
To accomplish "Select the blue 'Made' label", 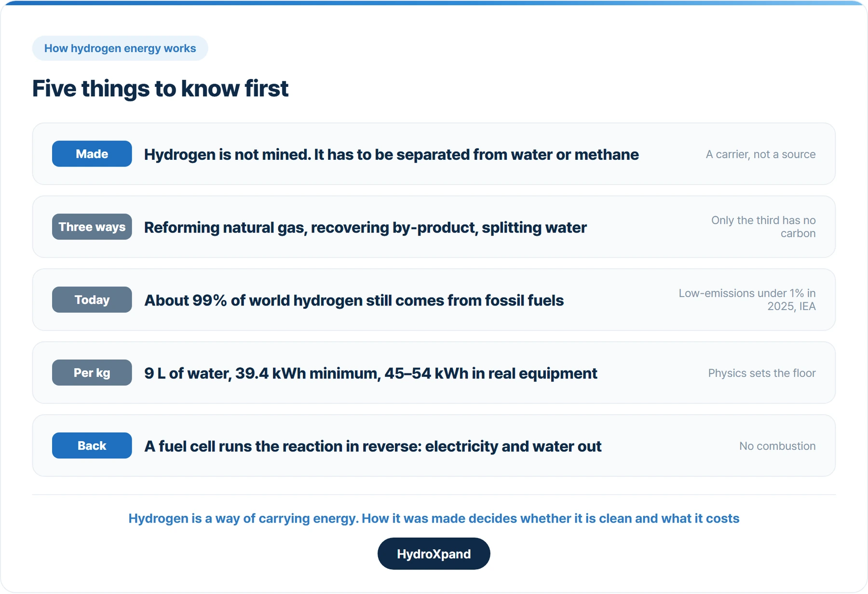I will point(92,154).
